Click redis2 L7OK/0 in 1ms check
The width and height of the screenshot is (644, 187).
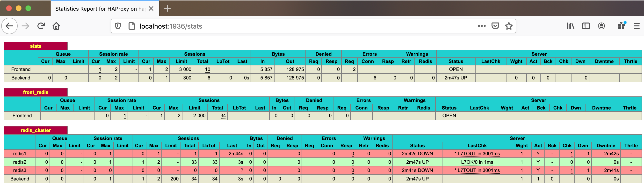click(477, 162)
